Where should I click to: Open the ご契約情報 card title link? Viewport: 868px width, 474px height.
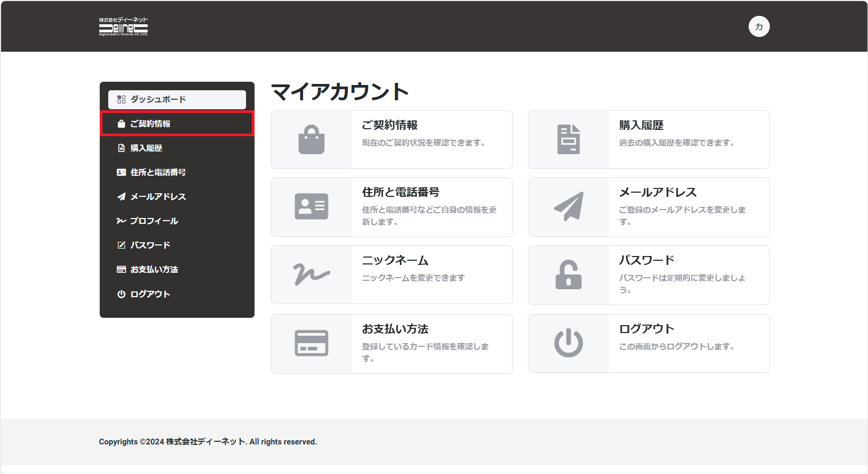[390, 125]
